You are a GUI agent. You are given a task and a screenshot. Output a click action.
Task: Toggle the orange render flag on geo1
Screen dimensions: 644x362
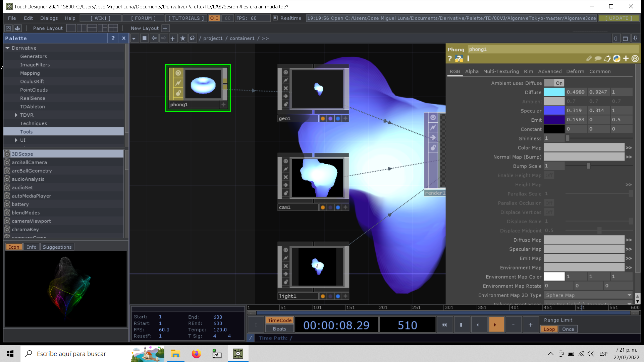click(x=323, y=118)
